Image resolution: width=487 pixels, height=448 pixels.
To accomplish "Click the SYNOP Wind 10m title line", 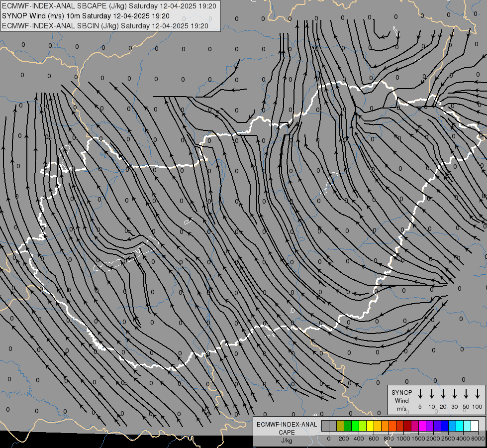I will [x=86, y=16].
